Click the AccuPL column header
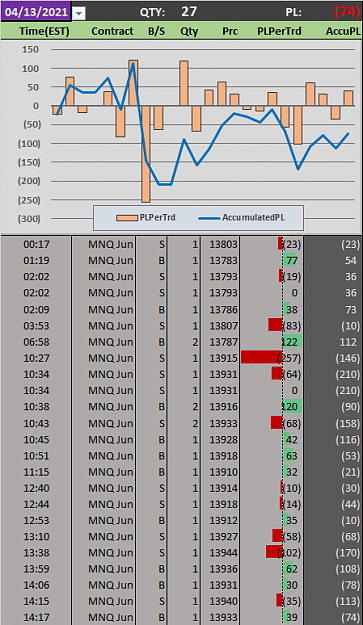363x625 pixels. click(x=343, y=31)
